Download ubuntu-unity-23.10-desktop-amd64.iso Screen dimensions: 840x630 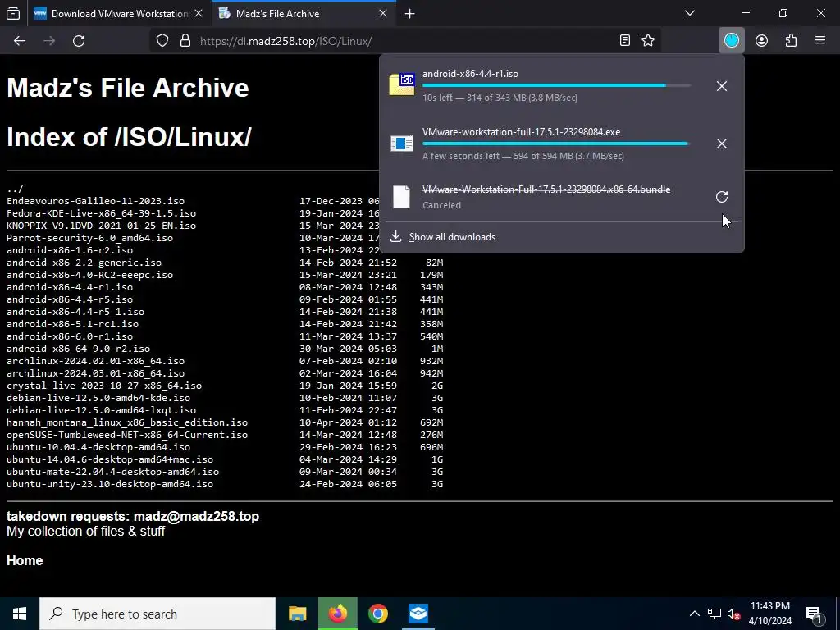pyautogui.click(x=110, y=484)
